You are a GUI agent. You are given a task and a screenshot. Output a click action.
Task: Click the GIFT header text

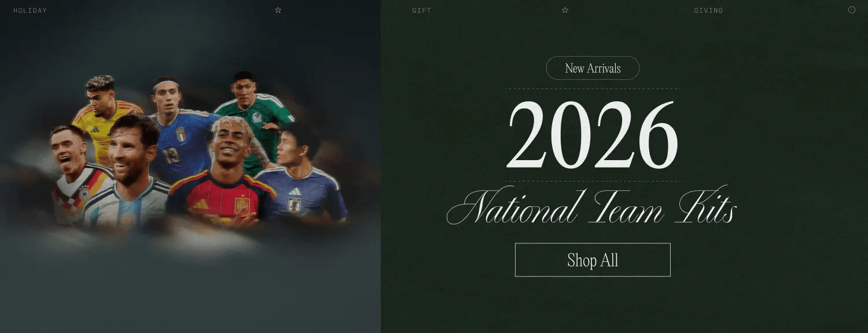coord(422,10)
